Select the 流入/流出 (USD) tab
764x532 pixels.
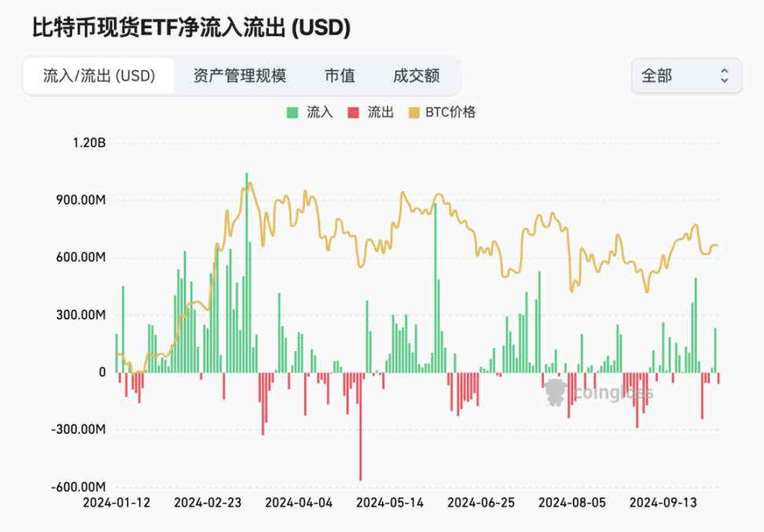point(99,75)
